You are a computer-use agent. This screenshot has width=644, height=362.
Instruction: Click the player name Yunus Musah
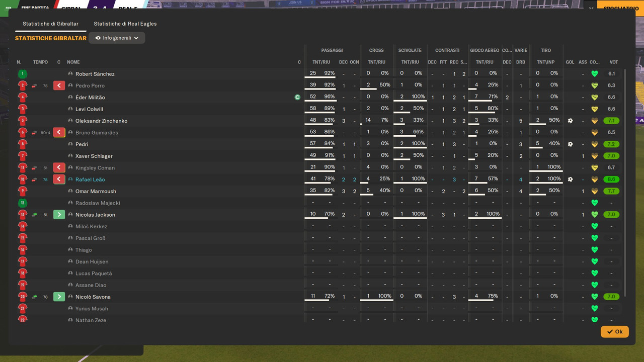click(92, 309)
